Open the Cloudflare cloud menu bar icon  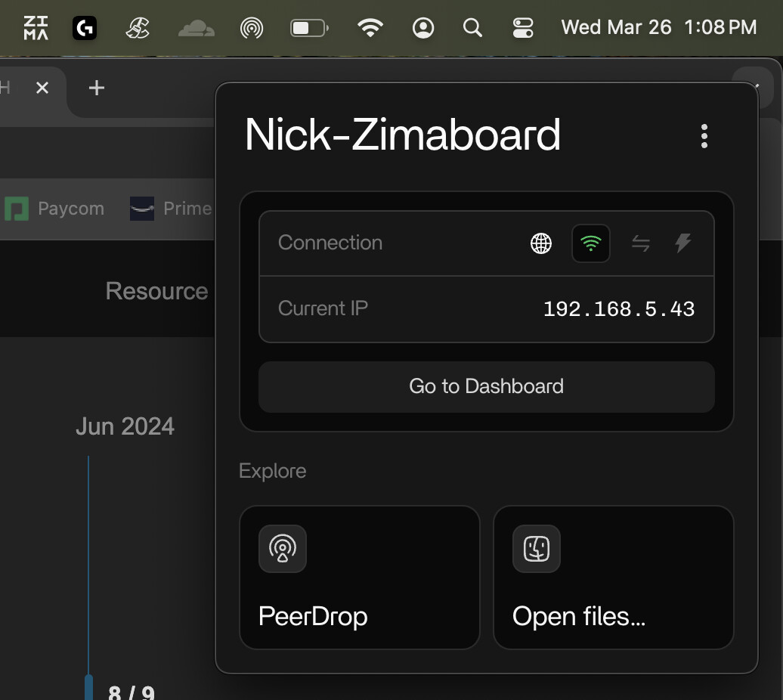coord(197,28)
